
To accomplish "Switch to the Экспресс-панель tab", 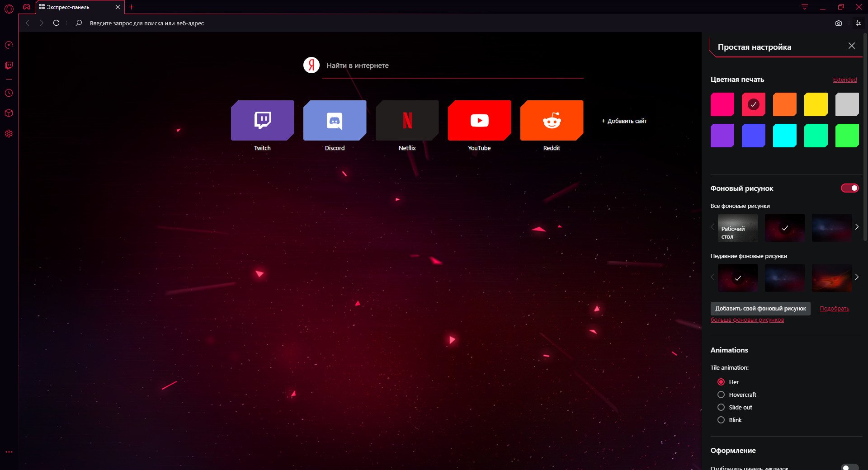I will click(75, 7).
